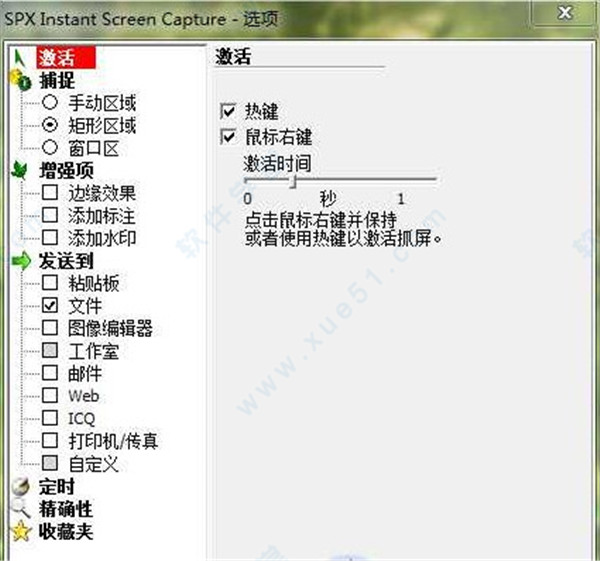Click the slider track near the 1 mark
This screenshot has width=600, height=561.
click(x=401, y=179)
